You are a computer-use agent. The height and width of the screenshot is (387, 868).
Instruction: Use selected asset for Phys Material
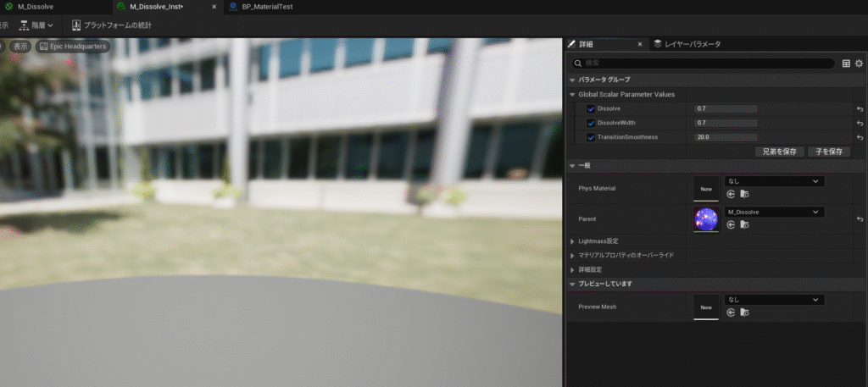click(731, 194)
